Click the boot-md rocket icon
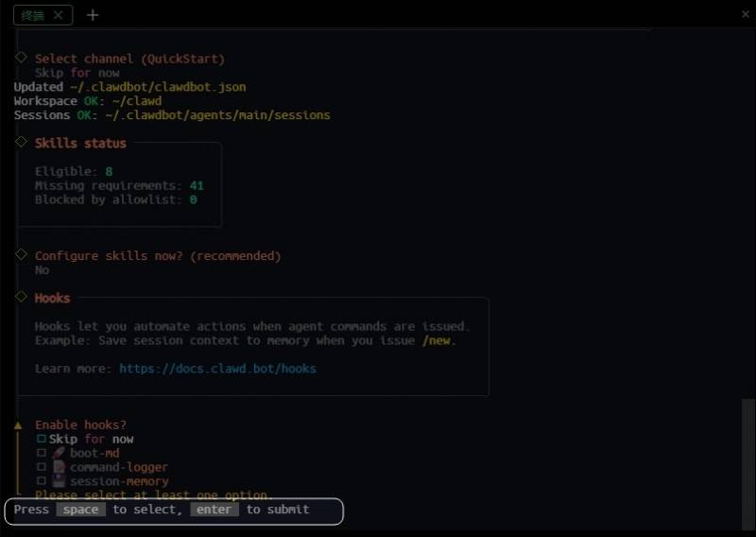The image size is (756, 537). pos(59,453)
